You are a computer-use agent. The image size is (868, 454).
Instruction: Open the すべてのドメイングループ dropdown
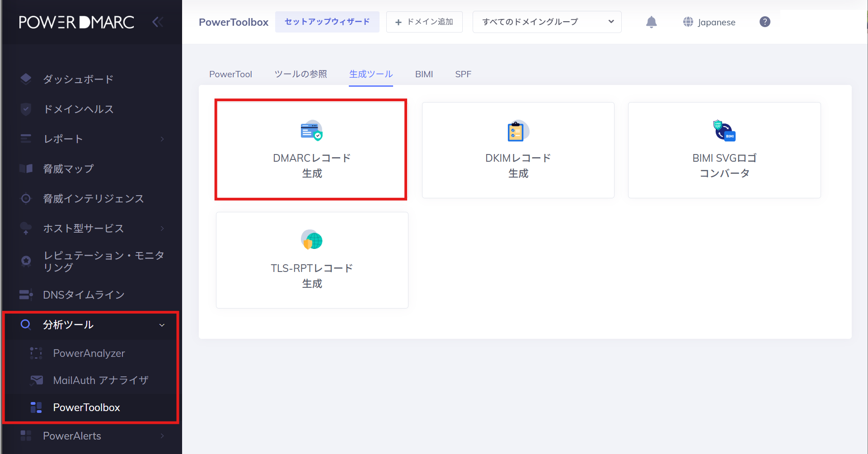[x=547, y=22]
